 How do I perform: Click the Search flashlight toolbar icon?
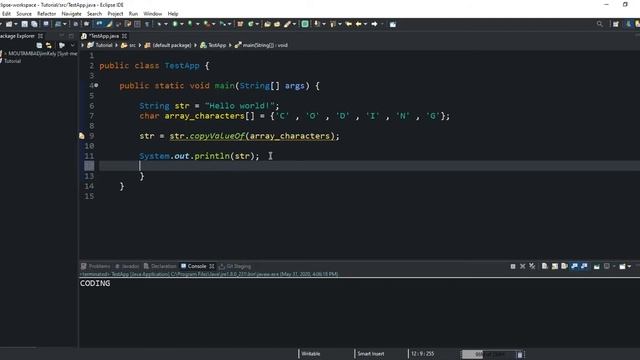pos(287,24)
